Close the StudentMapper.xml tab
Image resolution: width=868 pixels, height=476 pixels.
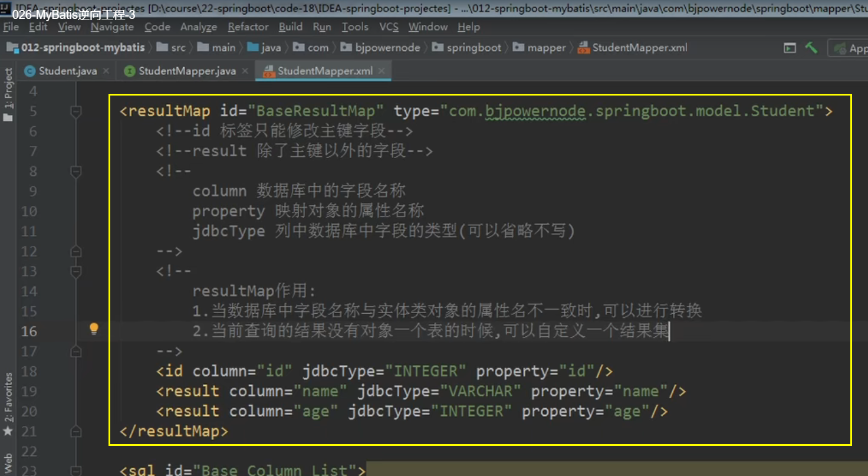click(x=382, y=71)
